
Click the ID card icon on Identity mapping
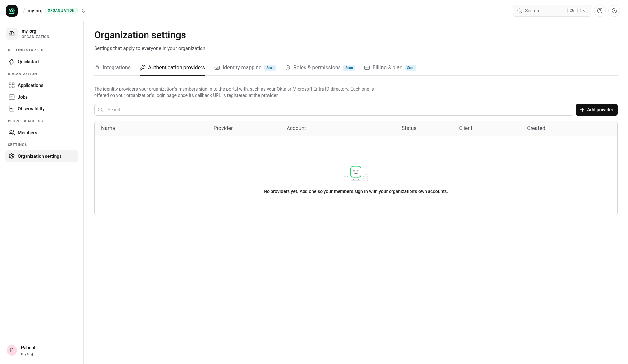pos(217,68)
